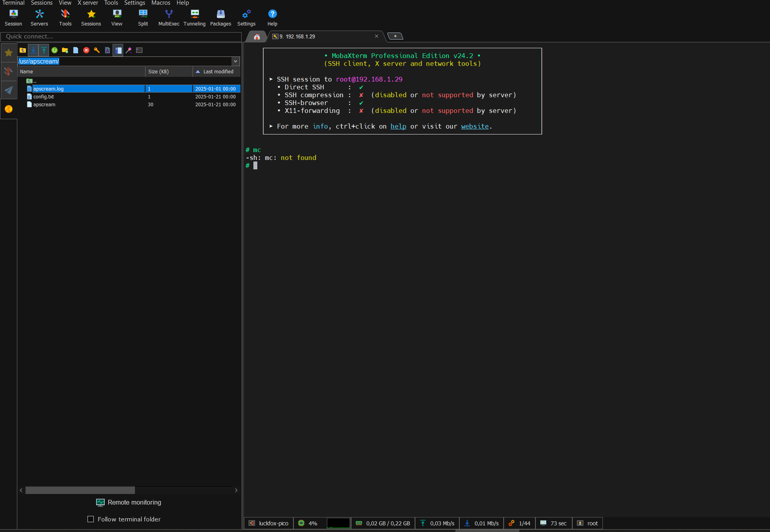Click the new folder icon in SFTP toolbar
The height and width of the screenshot is (532, 770).
(65, 50)
